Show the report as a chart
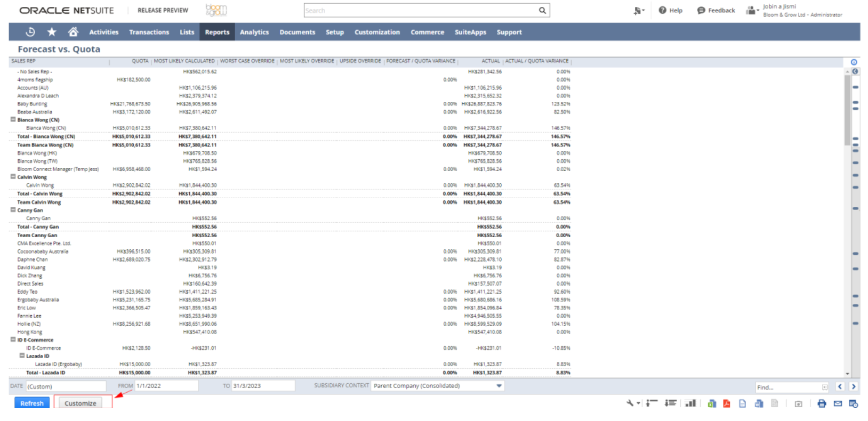The height and width of the screenshot is (421, 868). [x=690, y=403]
